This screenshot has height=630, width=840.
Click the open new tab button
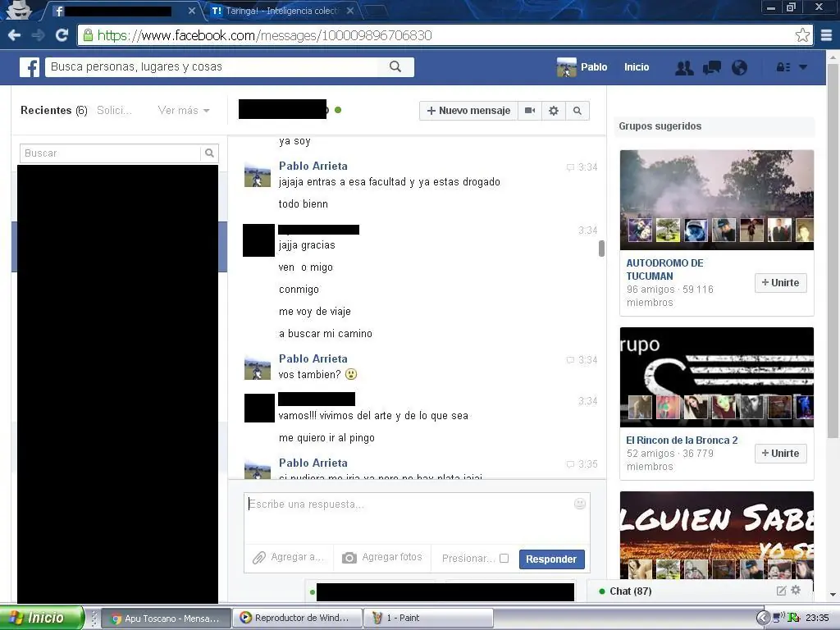point(376,11)
